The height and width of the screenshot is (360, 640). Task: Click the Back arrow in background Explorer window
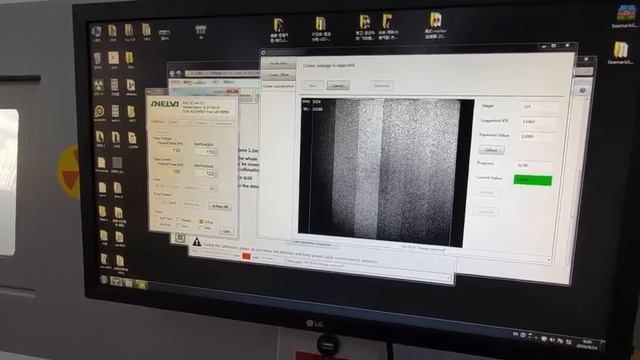coord(172,73)
